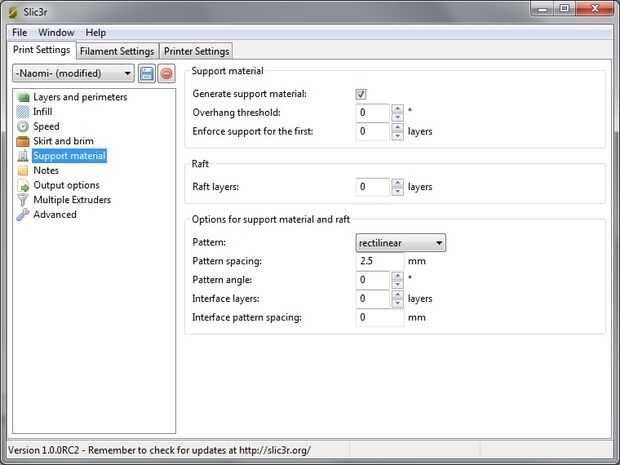Select Support material in sidebar
620x465 pixels.
[69, 156]
